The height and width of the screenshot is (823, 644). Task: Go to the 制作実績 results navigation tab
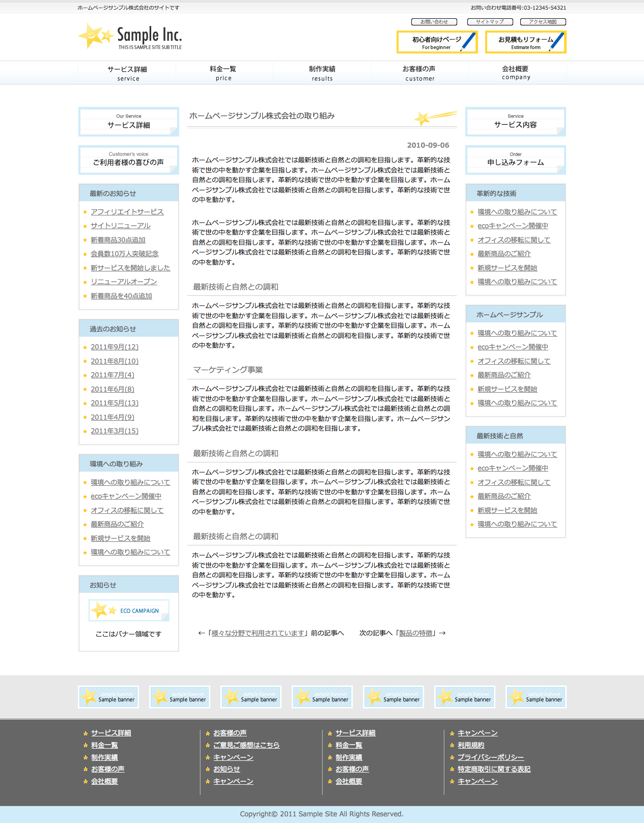pyautogui.click(x=322, y=73)
